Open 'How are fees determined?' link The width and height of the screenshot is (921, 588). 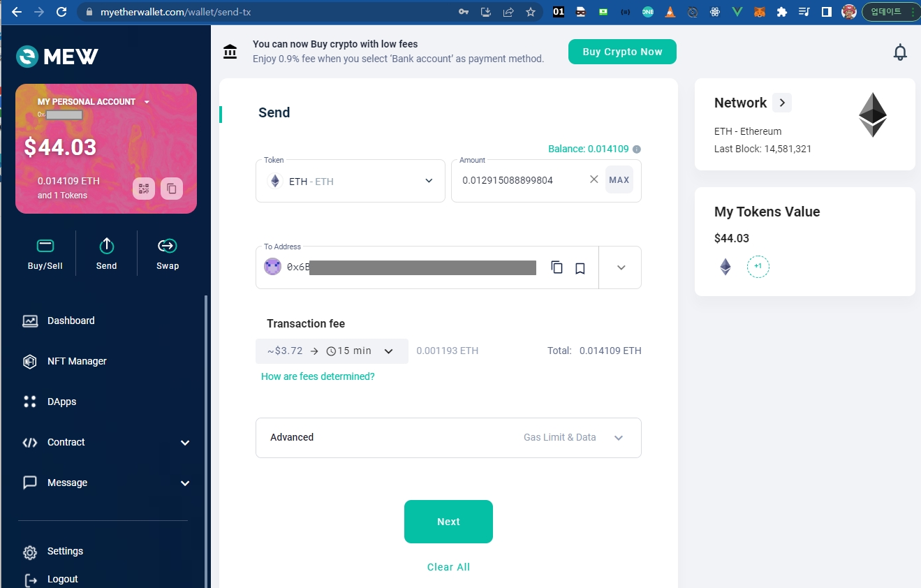[318, 376]
